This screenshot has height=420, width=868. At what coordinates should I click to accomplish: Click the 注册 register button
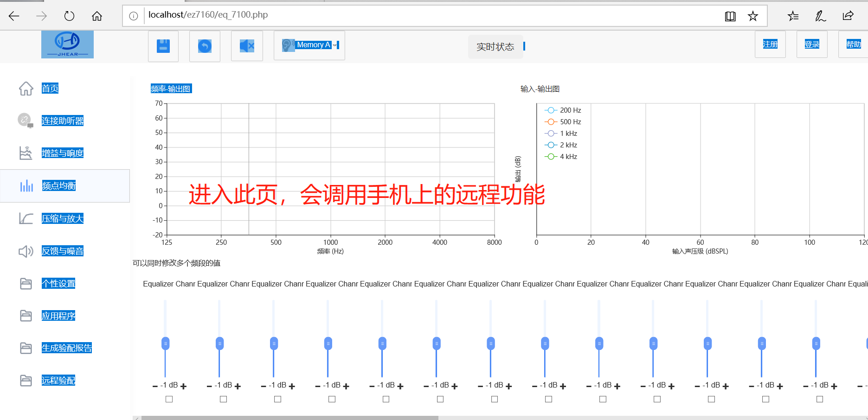pyautogui.click(x=770, y=44)
